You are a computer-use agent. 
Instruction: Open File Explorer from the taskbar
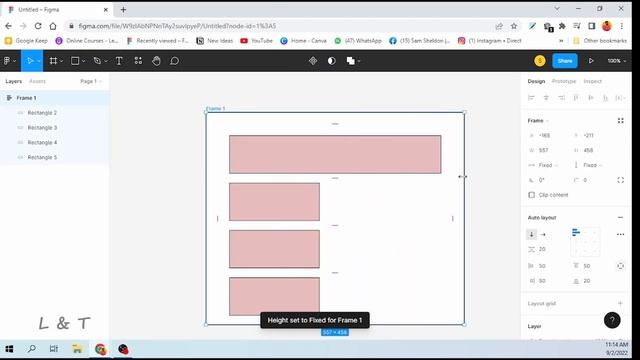click(77, 349)
